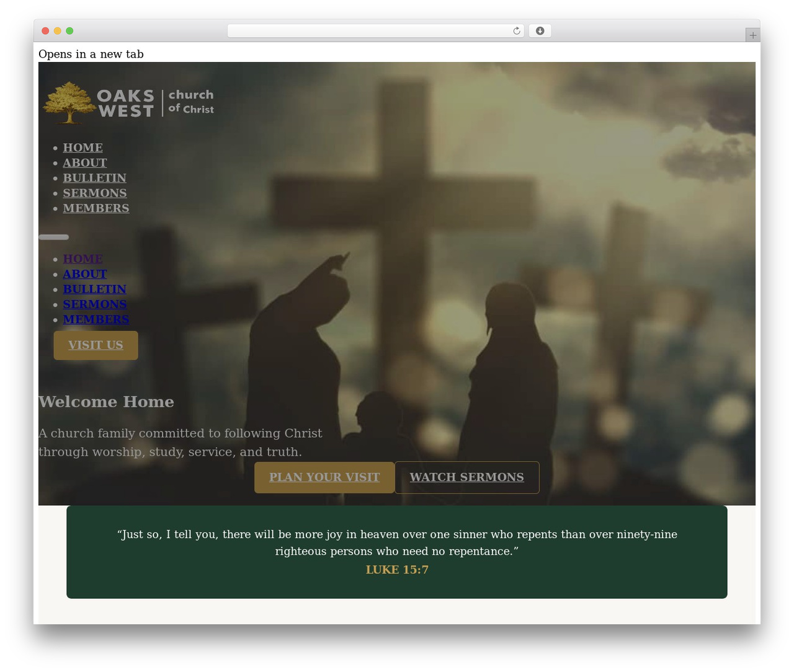This screenshot has width=794, height=672.
Task: Click the "Just so, I tell you" verse quote
Action: (x=397, y=542)
